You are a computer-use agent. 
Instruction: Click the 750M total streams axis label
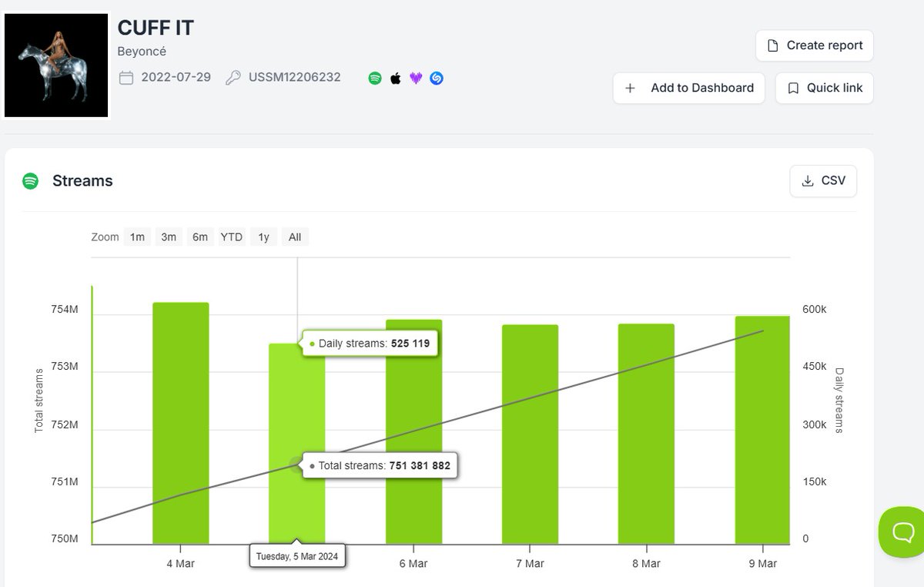65,538
